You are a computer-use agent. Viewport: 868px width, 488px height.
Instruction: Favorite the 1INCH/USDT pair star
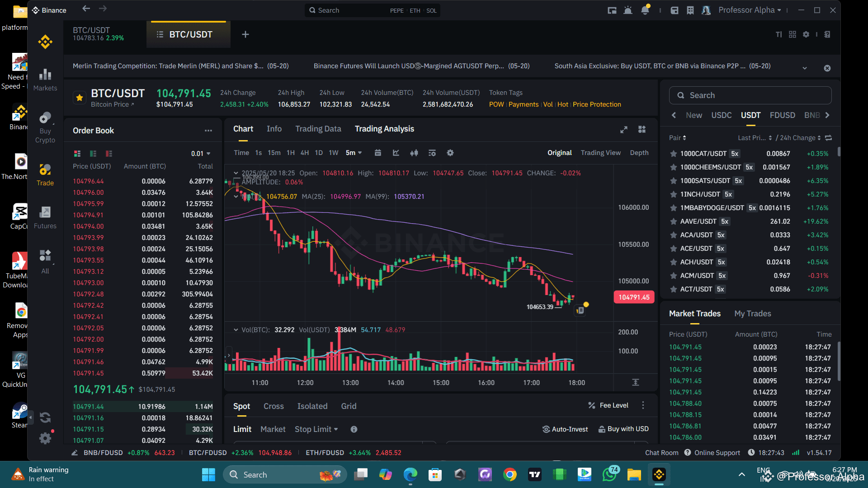[x=674, y=194]
